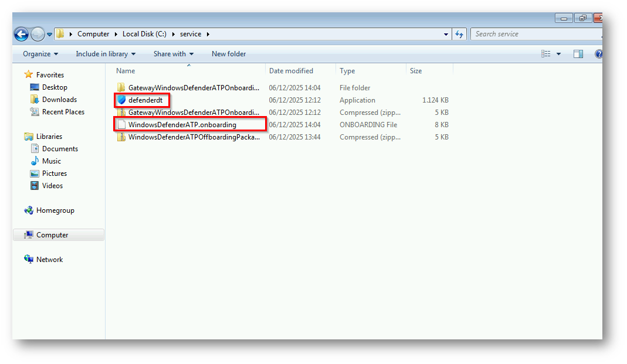The height and width of the screenshot is (364, 627).
Task: Open the Pictures library
Action: (x=55, y=174)
